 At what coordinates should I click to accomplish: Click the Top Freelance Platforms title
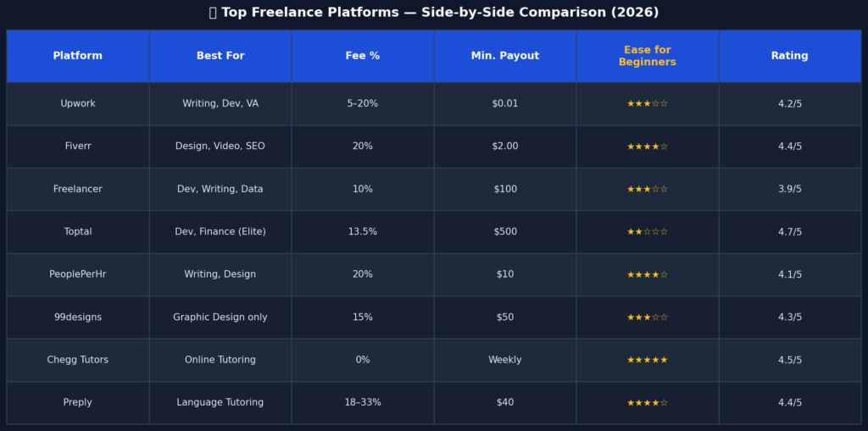[434, 13]
